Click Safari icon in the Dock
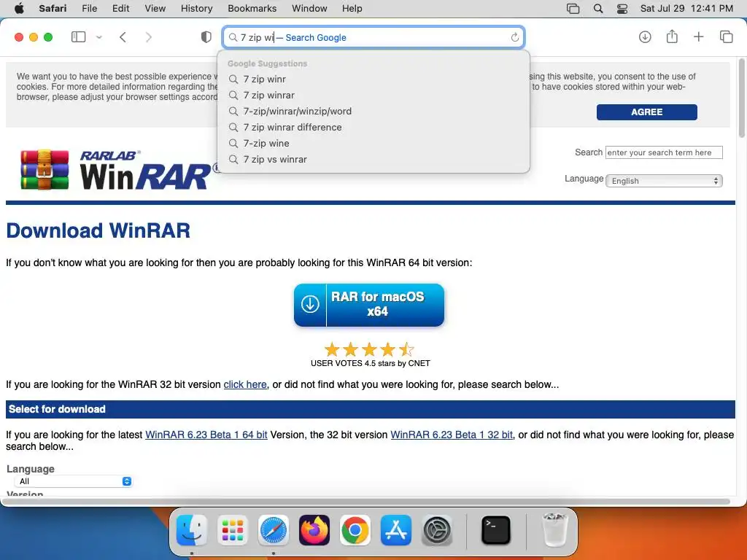Image resolution: width=747 pixels, height=560 pixels. point(274,530)
